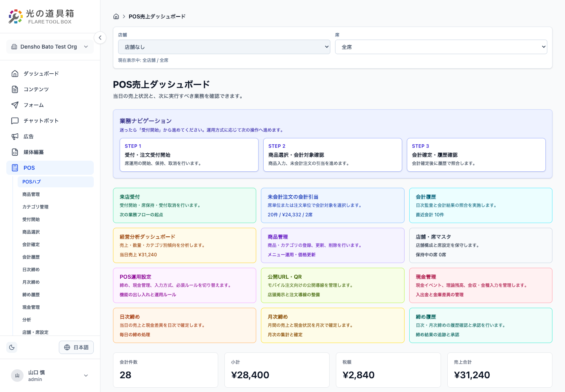Screen dimensions: 565x392
Task: Click the media editing file icon
Action: pos(15,152)
